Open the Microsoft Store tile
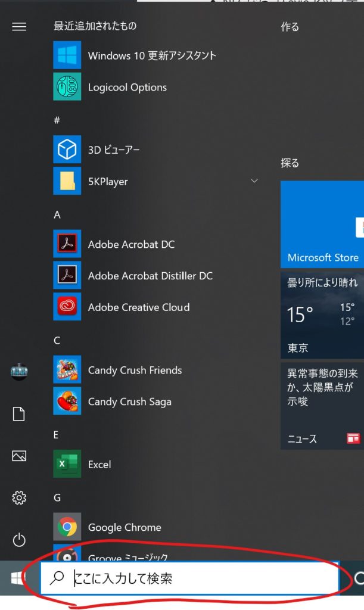This screenshot has height=610, width=364. [322, 225]
